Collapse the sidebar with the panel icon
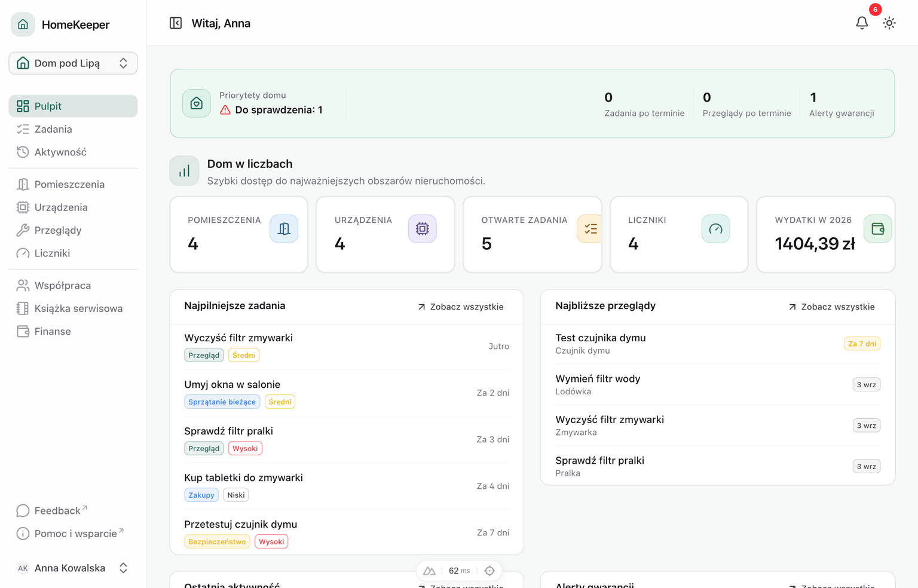 point(176,23)
